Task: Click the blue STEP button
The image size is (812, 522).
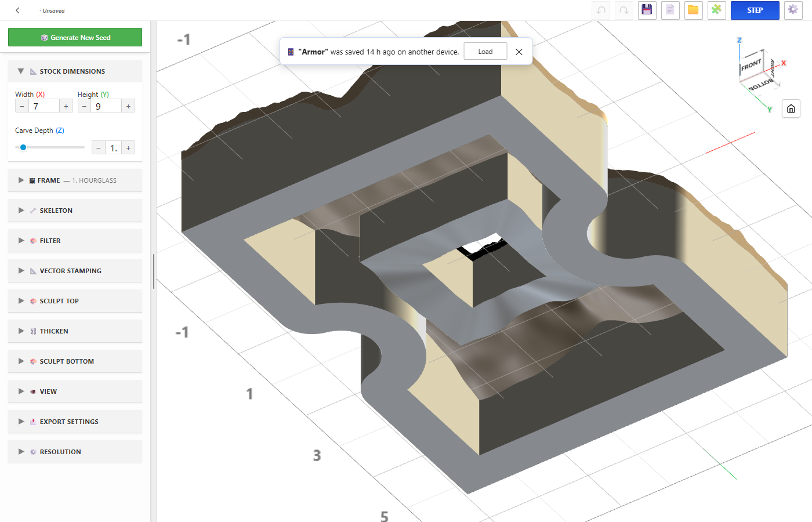Action: click(x=755, y=10)
